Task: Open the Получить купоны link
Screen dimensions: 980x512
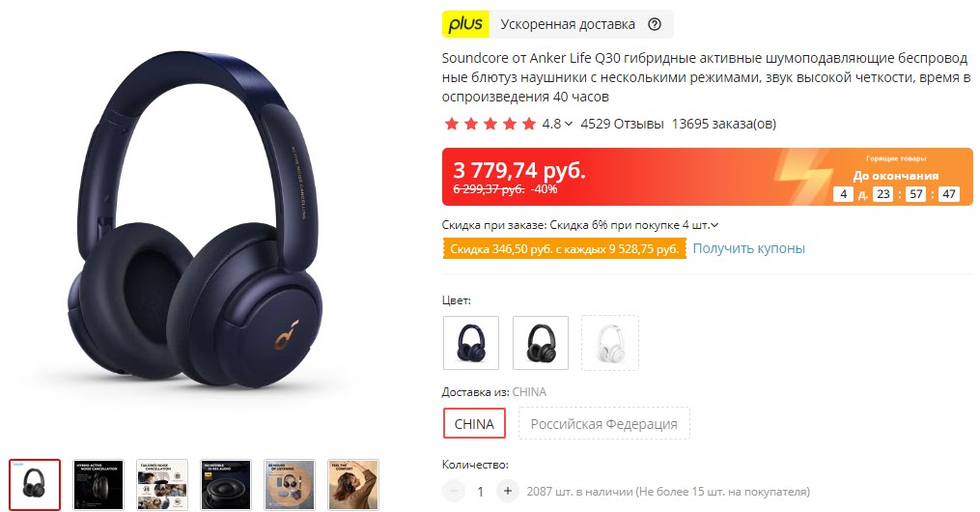Action: [x=748, y=249]
